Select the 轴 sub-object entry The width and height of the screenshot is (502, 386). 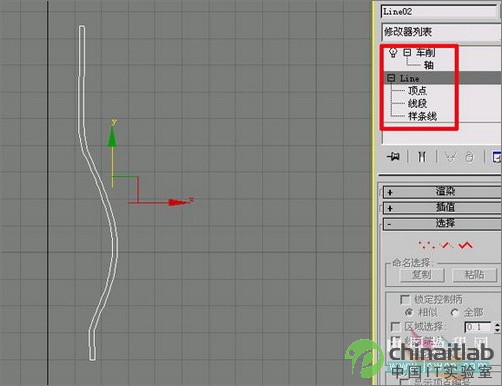(429, 65)
